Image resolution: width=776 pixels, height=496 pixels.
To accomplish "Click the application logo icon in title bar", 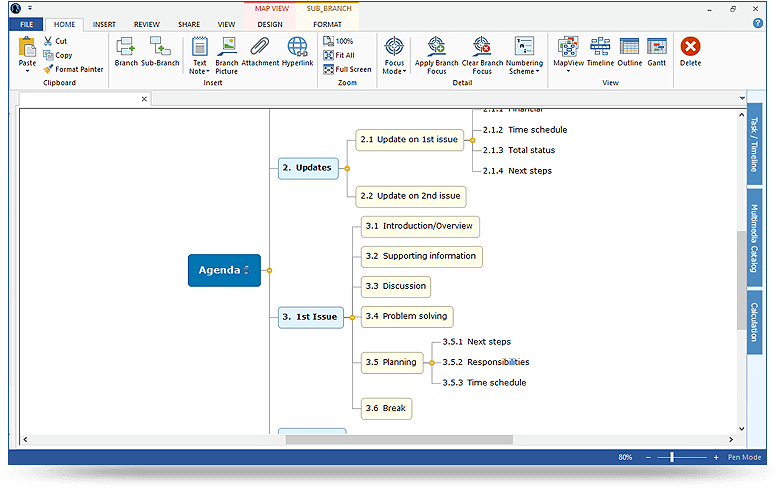I will tap(16, 8).
